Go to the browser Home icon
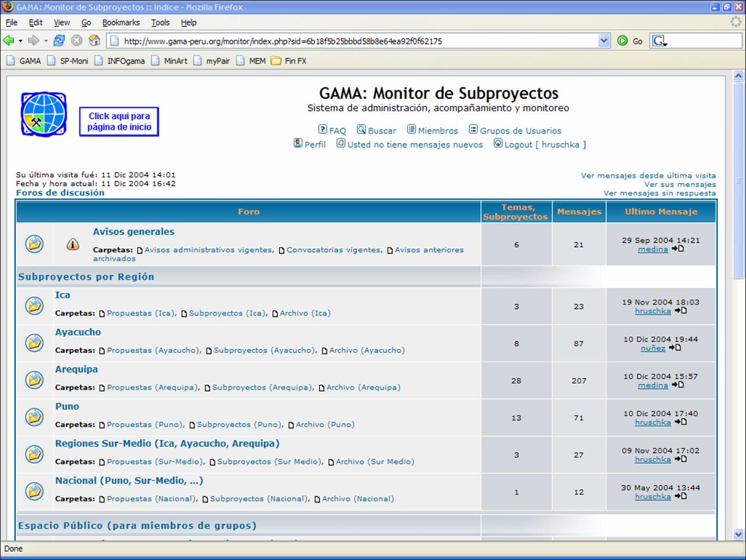This screenshot has width=746, height=560. (x=94, y=40)
